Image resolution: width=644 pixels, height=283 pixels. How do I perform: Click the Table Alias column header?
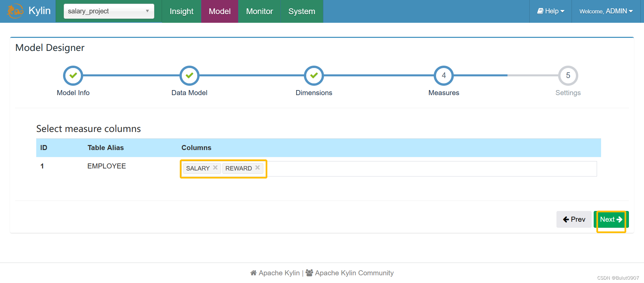106,148
